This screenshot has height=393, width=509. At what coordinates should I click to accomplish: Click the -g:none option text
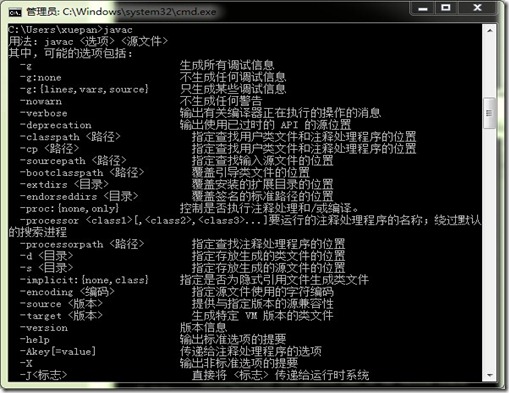41,78
